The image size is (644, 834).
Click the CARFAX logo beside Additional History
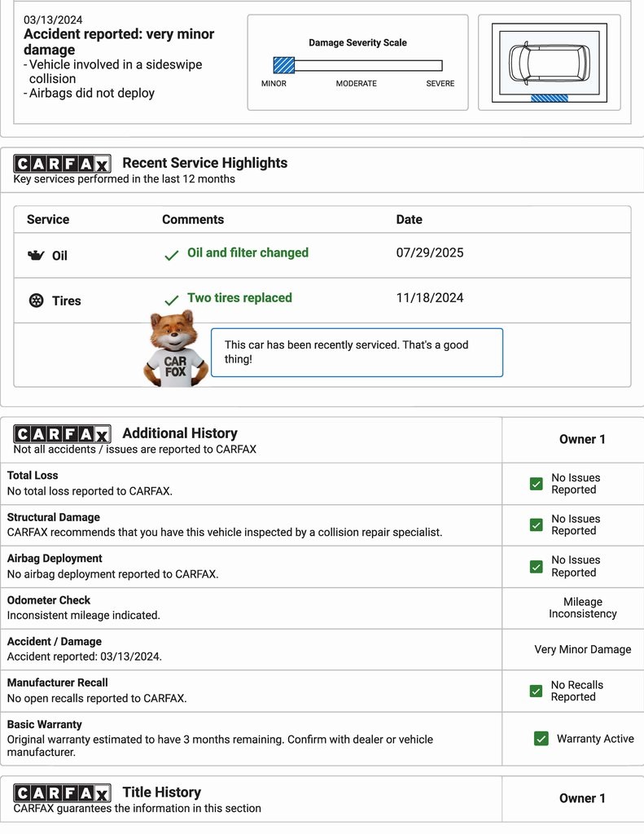62,434
